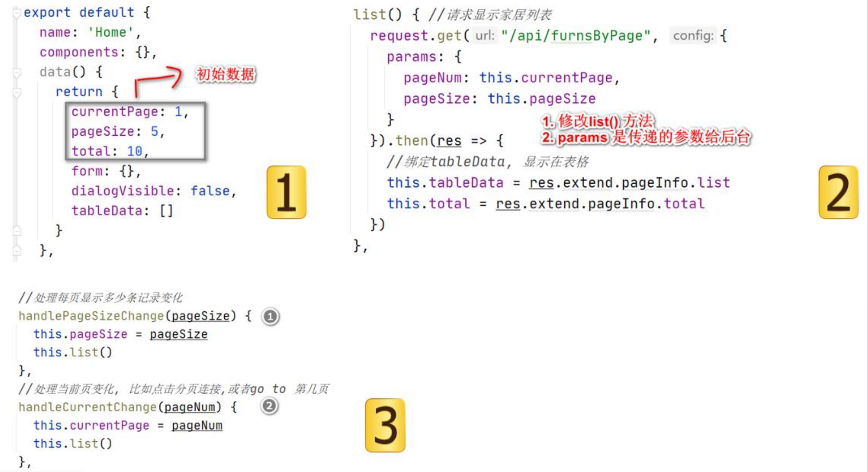Click the 'params: {' line
Image resolution: width=868 pixels, height=472 pixels.
pos(424,57)
